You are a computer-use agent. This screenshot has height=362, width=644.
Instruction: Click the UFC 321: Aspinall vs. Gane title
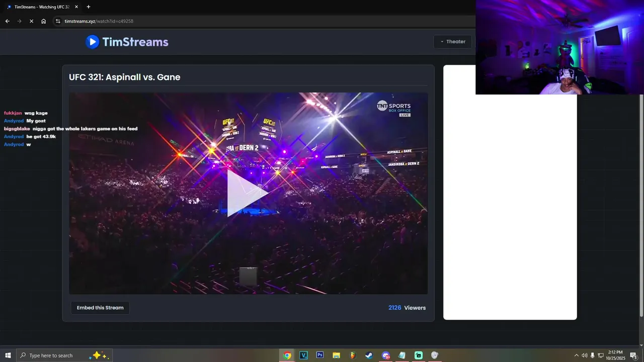pyautogui.click(x=125, y=77)
